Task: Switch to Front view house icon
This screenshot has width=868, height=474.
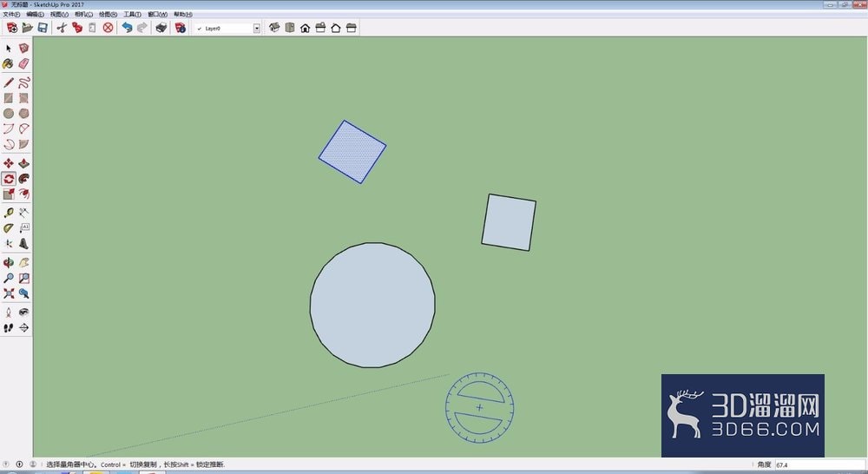Action: click(305, 28)
